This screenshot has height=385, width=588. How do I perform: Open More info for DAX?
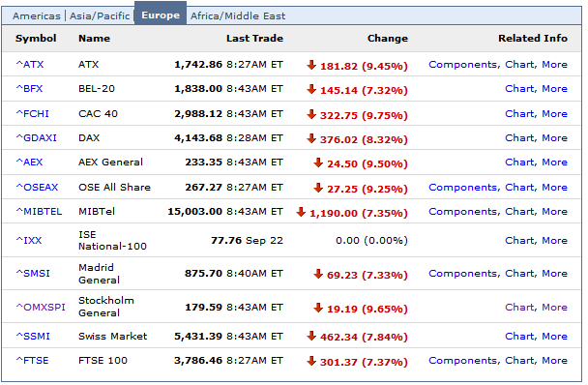(x=554, y=138)
